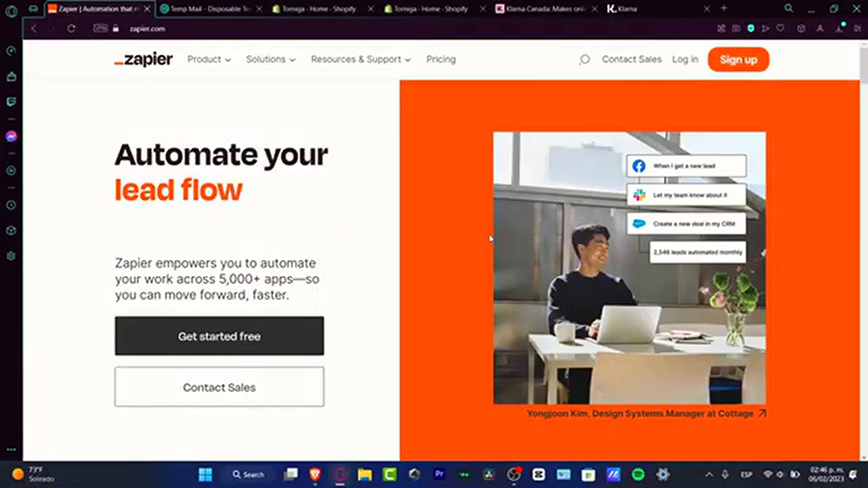Open Facebook Messenger from the Brave sidebar

tap(11, 136)
